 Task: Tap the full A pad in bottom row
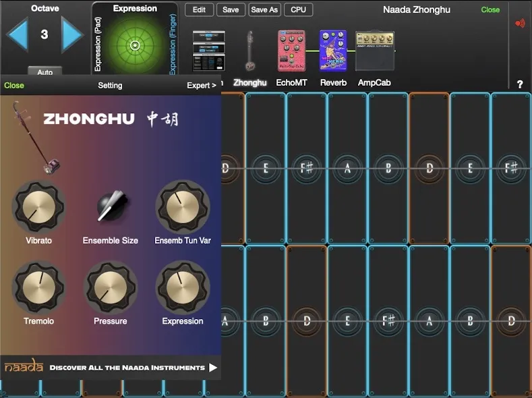(x=430, y=321)
